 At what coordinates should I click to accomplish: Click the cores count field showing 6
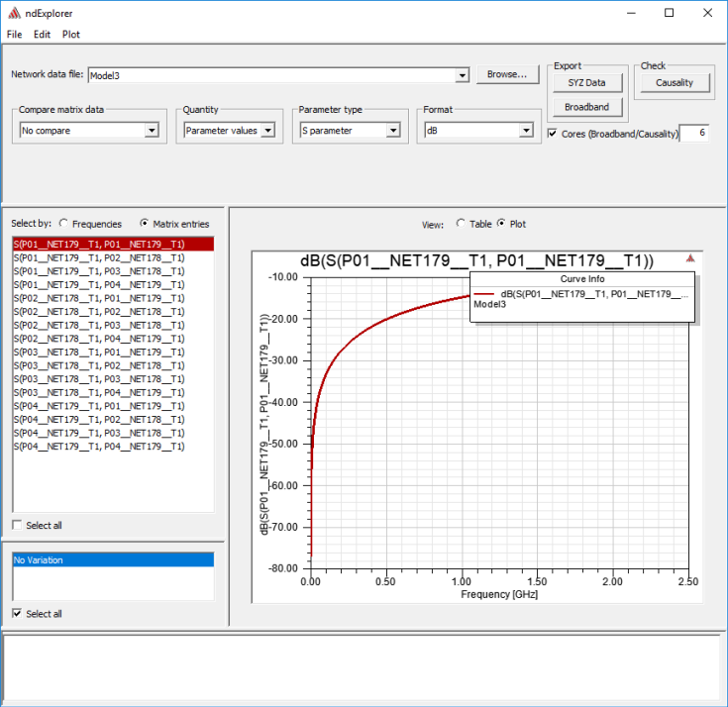pos(694,134)
